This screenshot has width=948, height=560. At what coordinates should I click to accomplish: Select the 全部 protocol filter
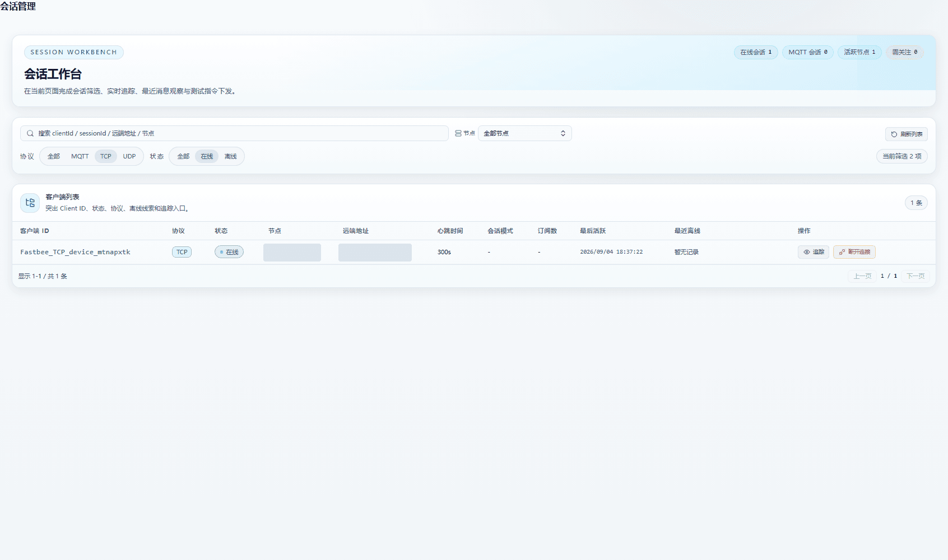(54, 156)
